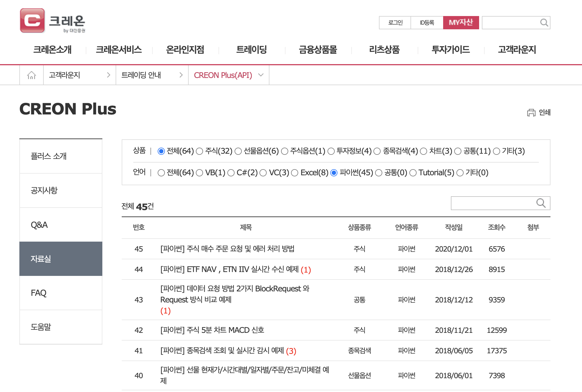Viewport: 582px width, 392px height.
Task: Click the 상품종류 column header
Action: click(359, 227)
